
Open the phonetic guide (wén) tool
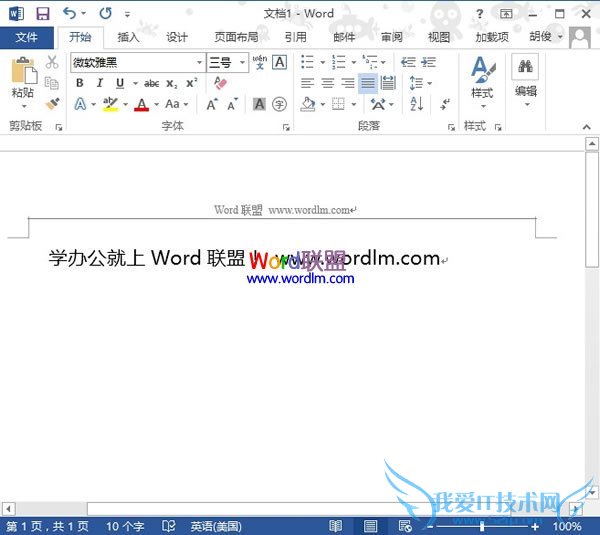pos(259,62)
